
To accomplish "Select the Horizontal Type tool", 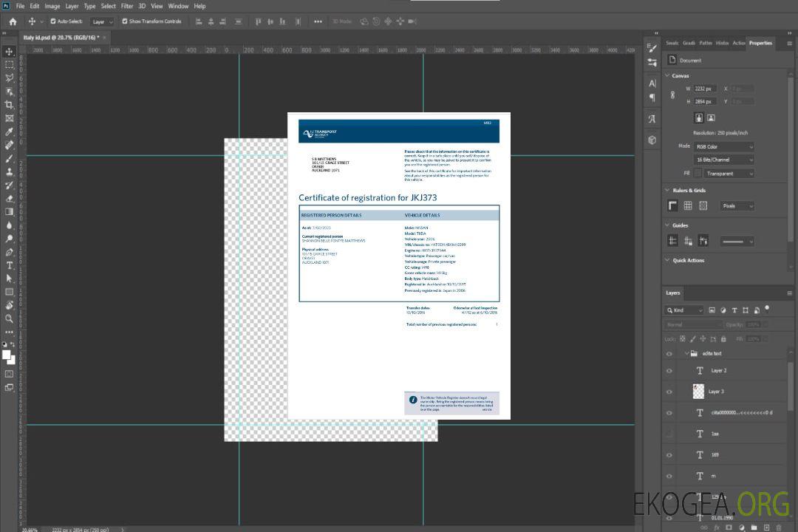I will [x=9, y=265].
